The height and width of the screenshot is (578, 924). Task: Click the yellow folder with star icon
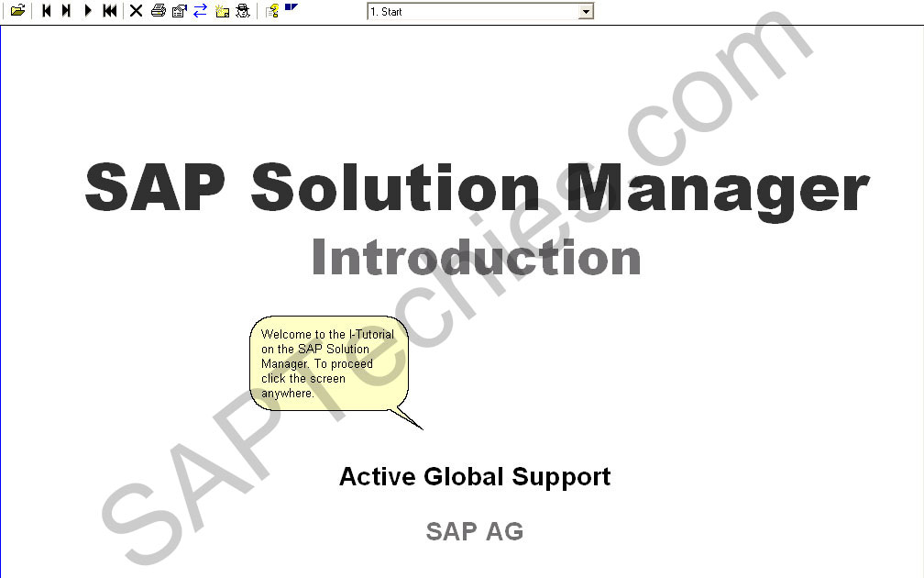tap(222, 11)
